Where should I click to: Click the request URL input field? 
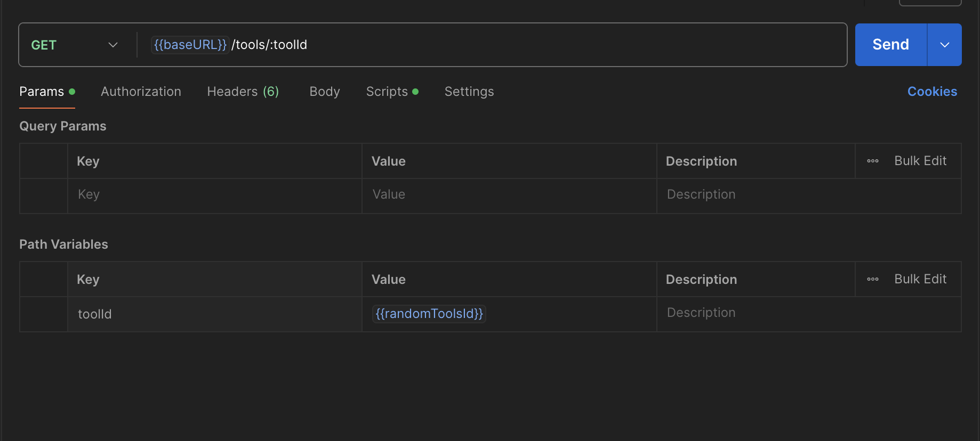(533, 45)
